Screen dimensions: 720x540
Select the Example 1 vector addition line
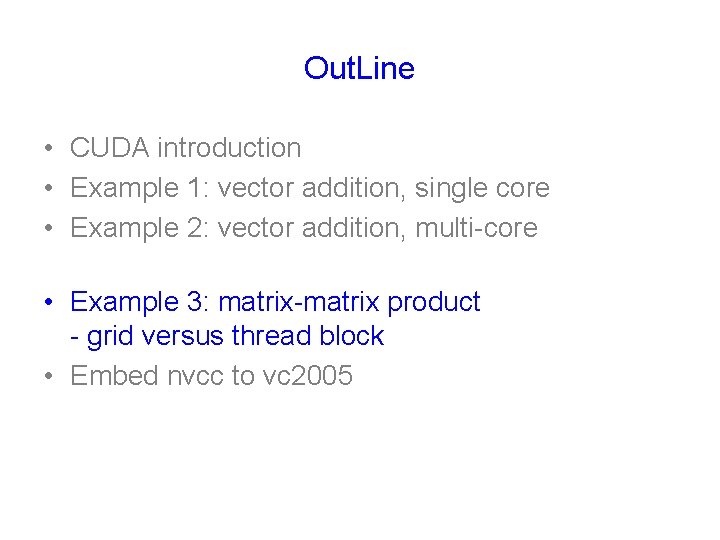click(310, 188)
